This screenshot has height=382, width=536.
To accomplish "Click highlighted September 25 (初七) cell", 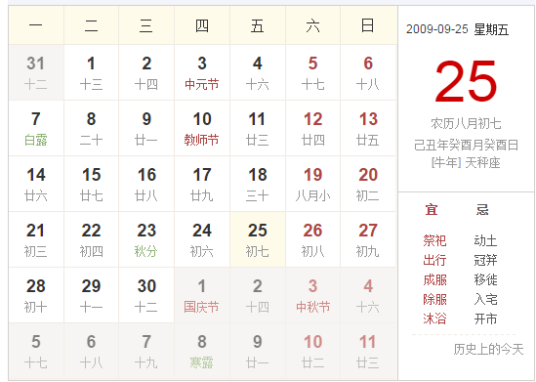I will 257,239.
